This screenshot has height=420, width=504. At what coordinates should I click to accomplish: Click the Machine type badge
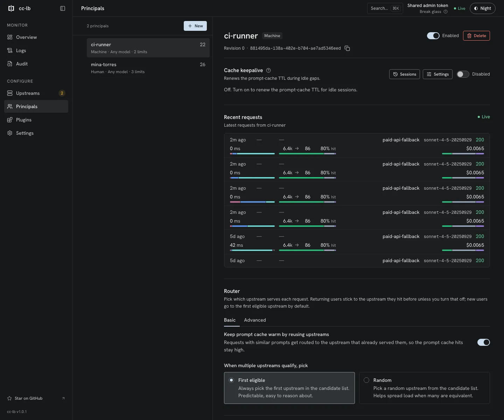click(x=272, y=36)
